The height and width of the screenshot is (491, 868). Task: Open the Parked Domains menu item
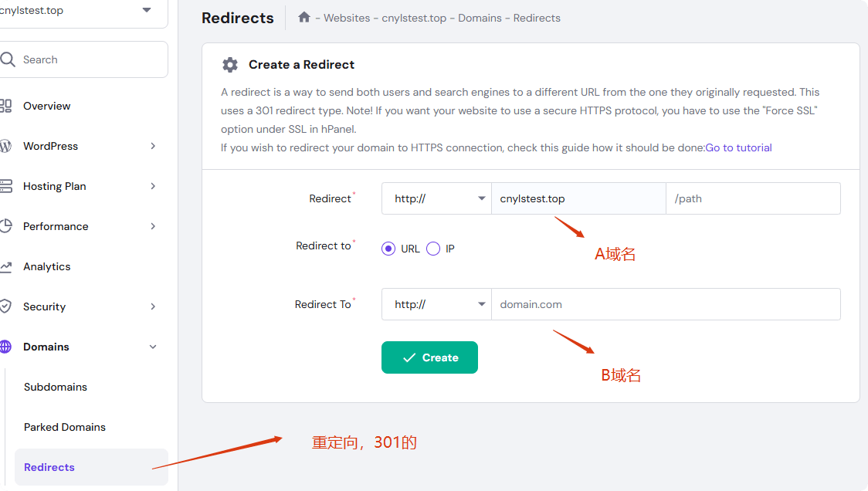point(65,427)
